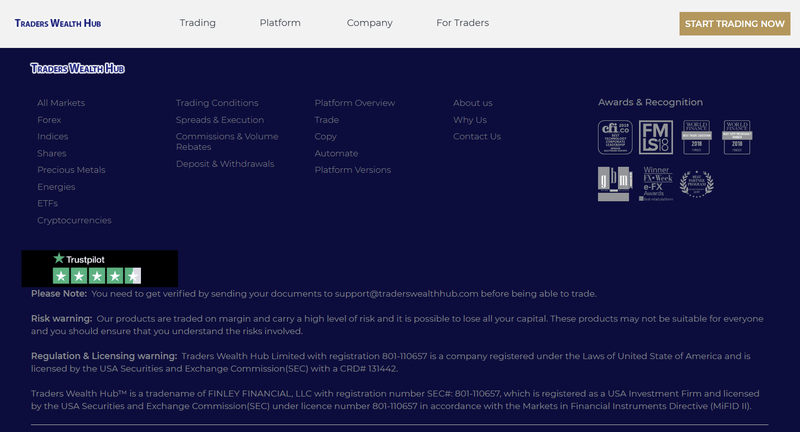The width and height of the screenshot is (800, 432).
Task: Visit the Platform Versions link
Action: (x=353, y=170)
